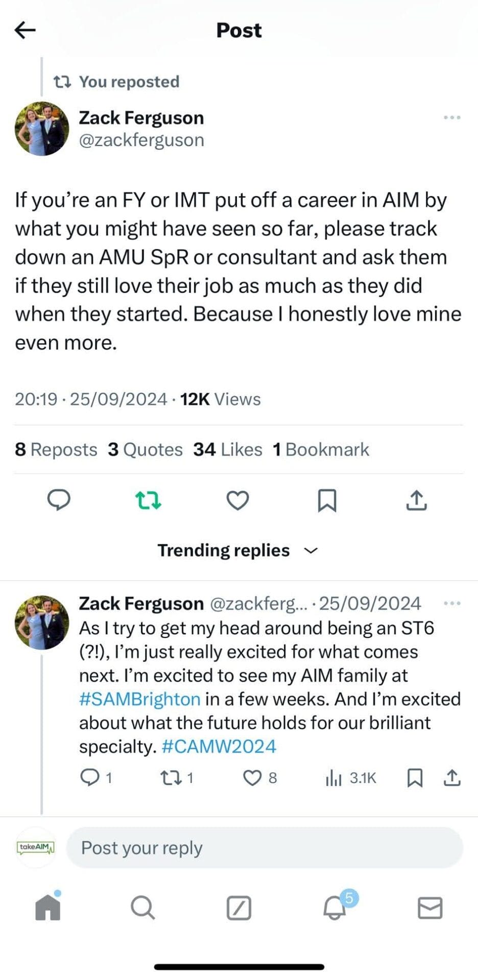The width and height of the screenshot is (478, 980).
Task: Reply to the main post via comment icon
Action: (59, 500)
